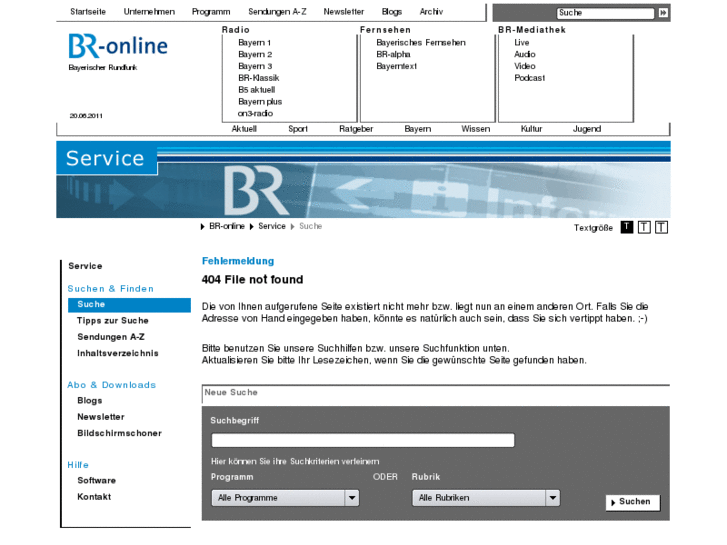Go to the Ratgeber section
727x545 pixels.
point(356,129)
